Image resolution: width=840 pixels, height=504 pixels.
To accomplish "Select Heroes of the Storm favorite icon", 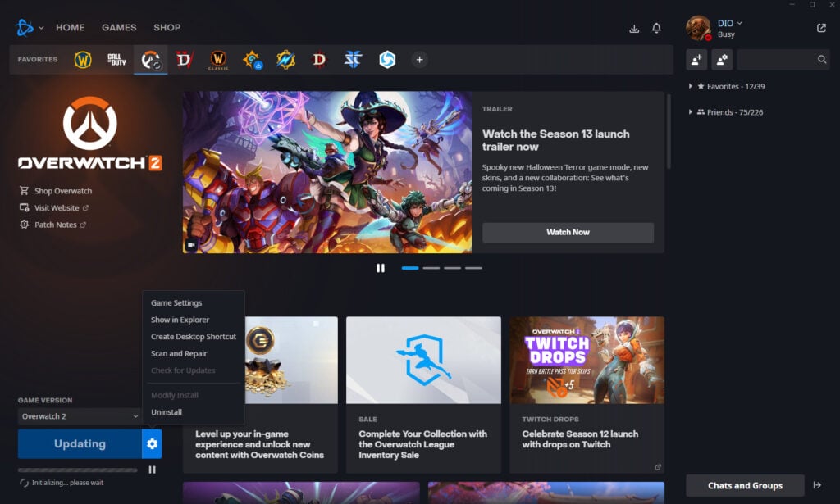I will coord(386,59).
